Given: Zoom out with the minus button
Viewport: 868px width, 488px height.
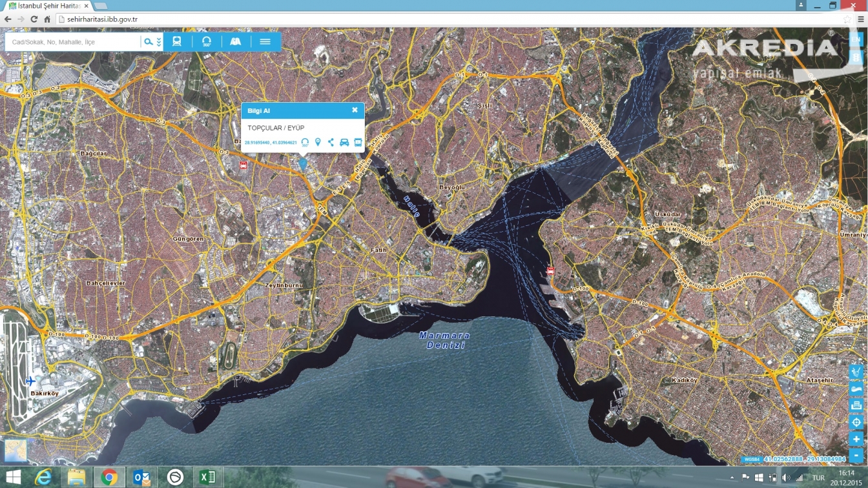Looking at the screenshot, I should coord(856,455).
